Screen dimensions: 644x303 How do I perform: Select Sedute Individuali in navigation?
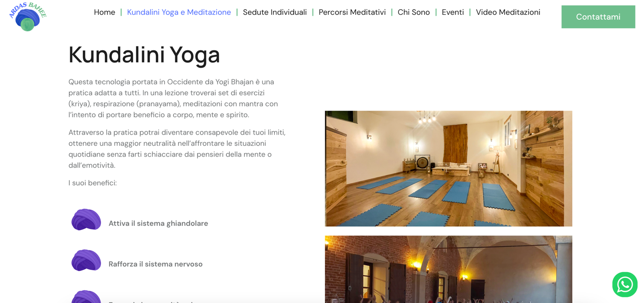click(x=275, y=12)
